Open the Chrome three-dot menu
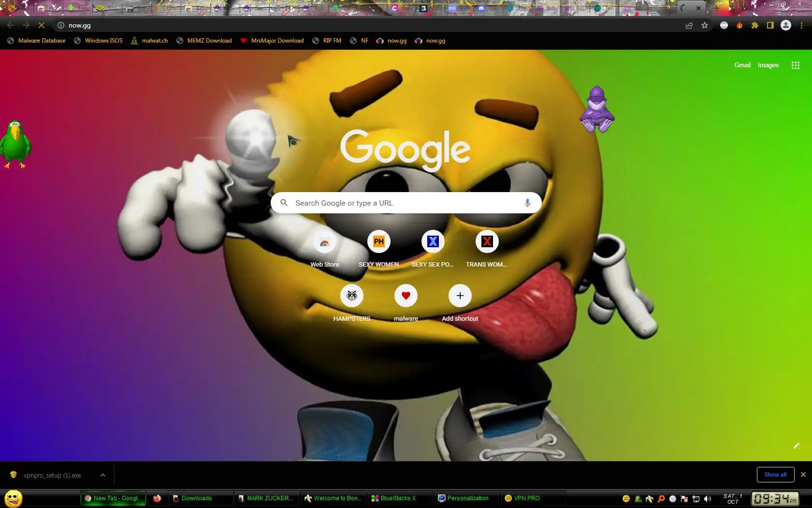 click(x=802, y=25)
